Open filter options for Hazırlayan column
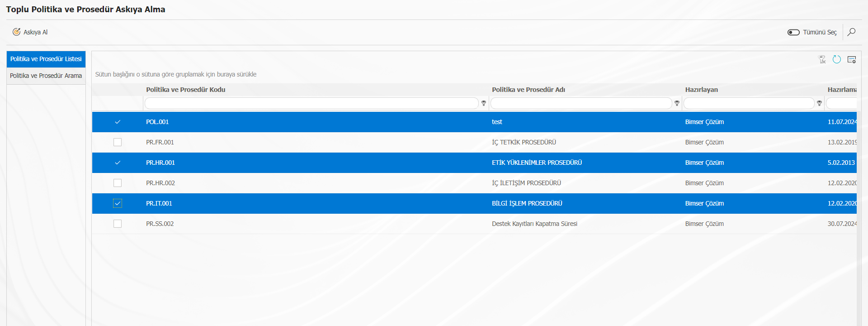868x326 pixels. click(x=819, y=103)
